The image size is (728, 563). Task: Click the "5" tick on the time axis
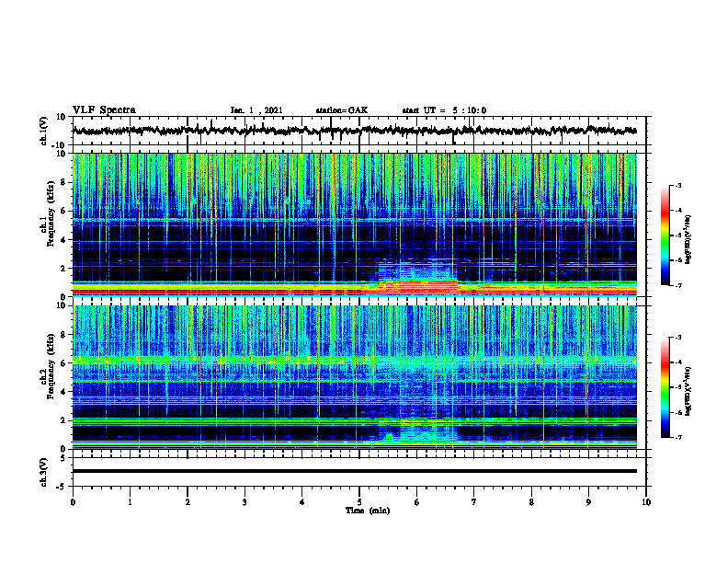point(359,502)
